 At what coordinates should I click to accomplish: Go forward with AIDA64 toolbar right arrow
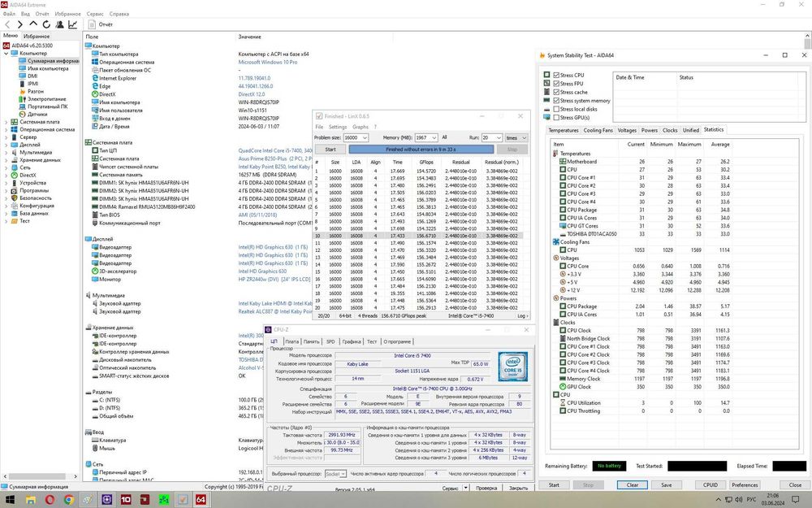click(20, 24)
